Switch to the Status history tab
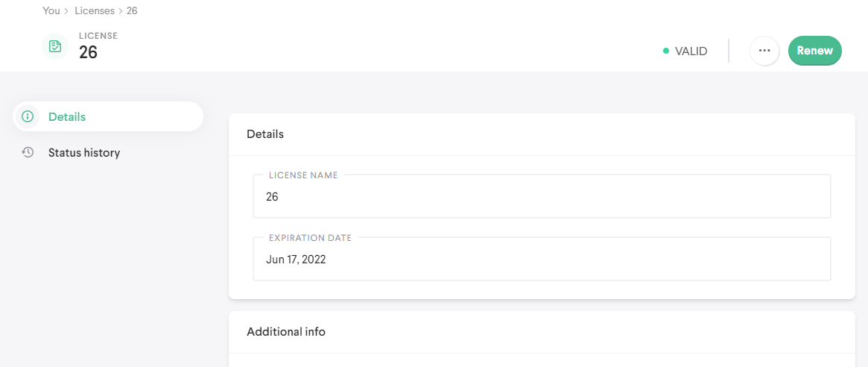The height and width of the screenshot is (367, 868). [83, 152]
